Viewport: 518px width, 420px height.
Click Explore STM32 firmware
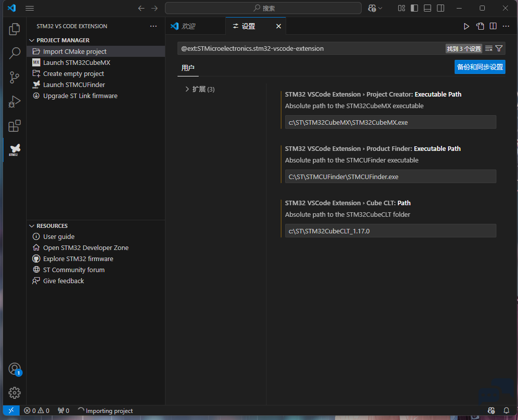coord(96,259)
